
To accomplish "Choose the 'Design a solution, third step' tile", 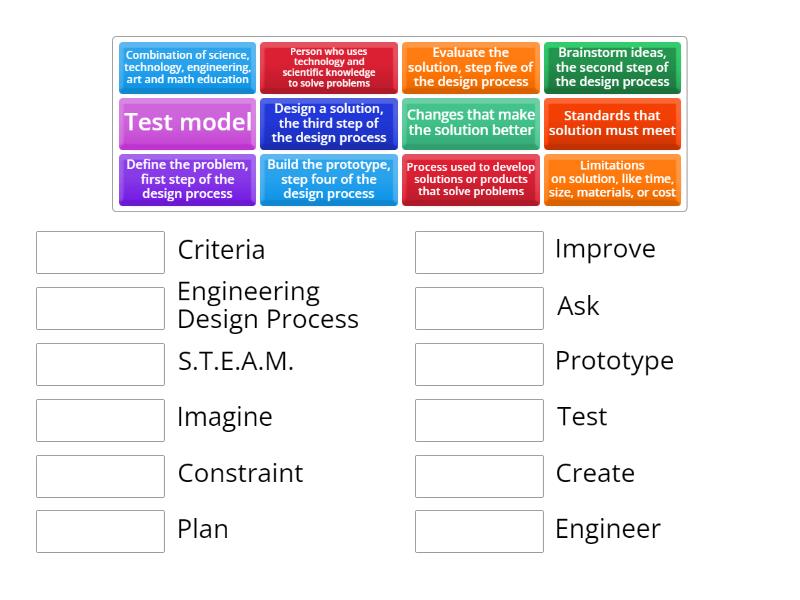I will tap(329, 123).
